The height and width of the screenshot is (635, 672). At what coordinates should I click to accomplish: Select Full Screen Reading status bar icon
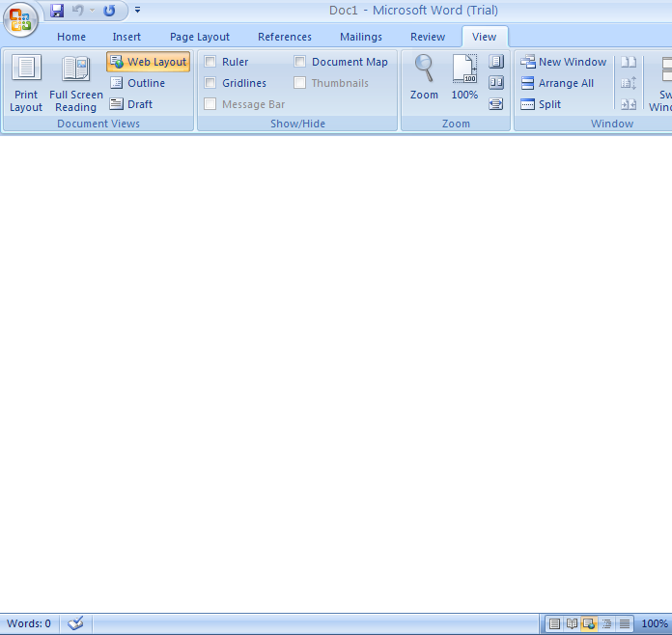tap(572, 623)
